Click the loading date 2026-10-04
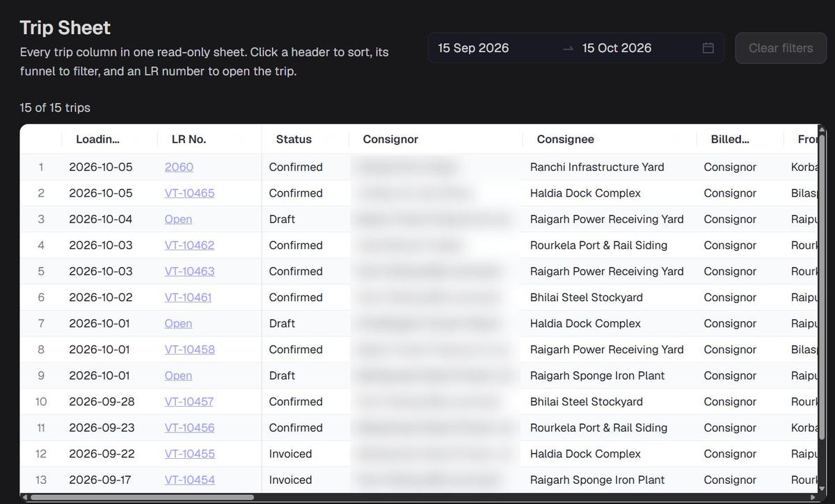The width and height of the screenshot is (835, 504). point(101,219)
